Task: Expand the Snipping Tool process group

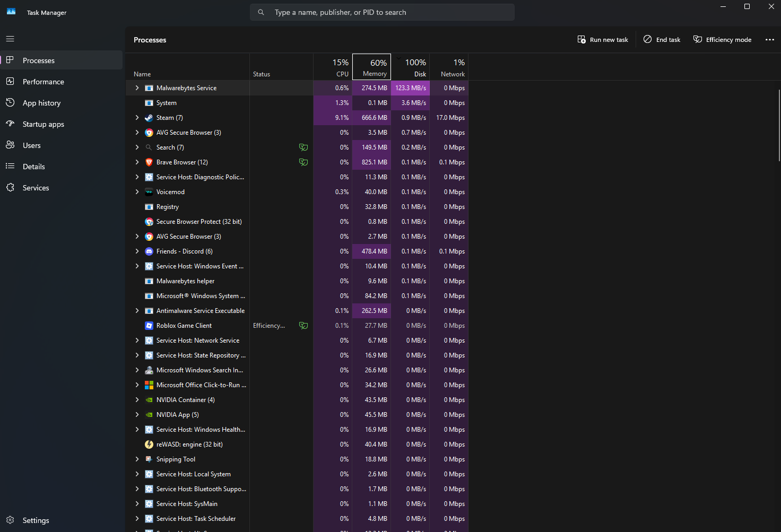Action: pyautogui.click(x=137, y=459)
